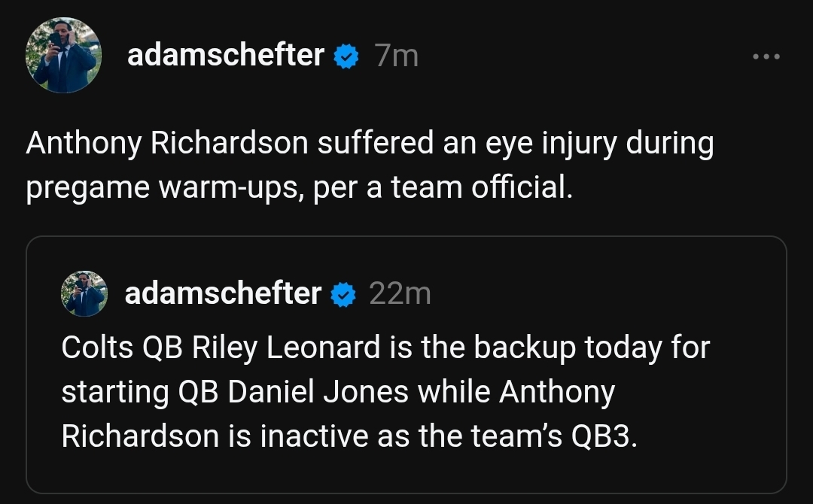Open the quoted post card's empty bottom area
Viewport: 813px width, 504px height.
[406, 472]
